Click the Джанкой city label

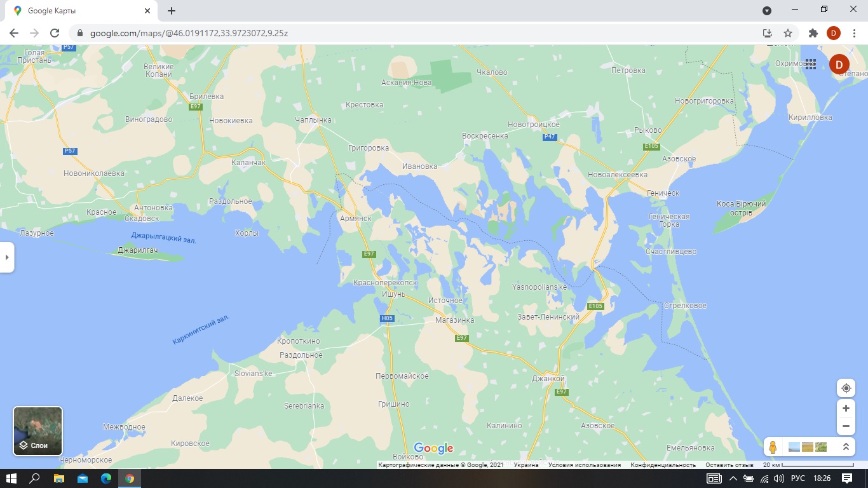click(x=548, y=379)
